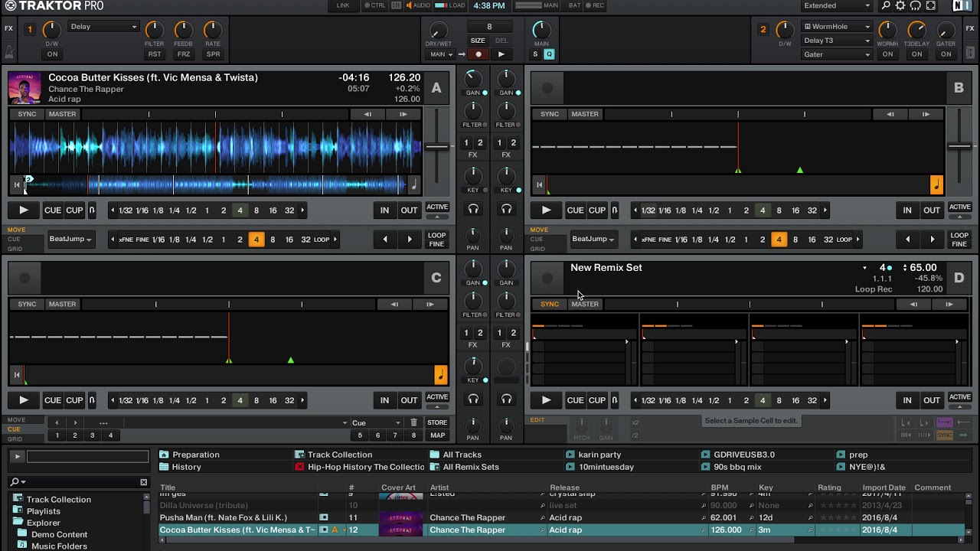The width and height of the screenshot is (980, 551).
Task: Click CUP button on Deck A
Action: pos(74,210)
